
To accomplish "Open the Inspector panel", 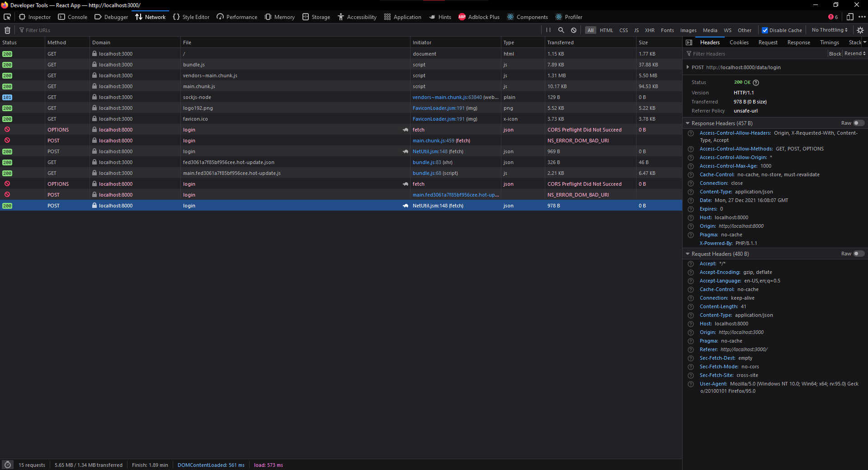I will (35, 17).
